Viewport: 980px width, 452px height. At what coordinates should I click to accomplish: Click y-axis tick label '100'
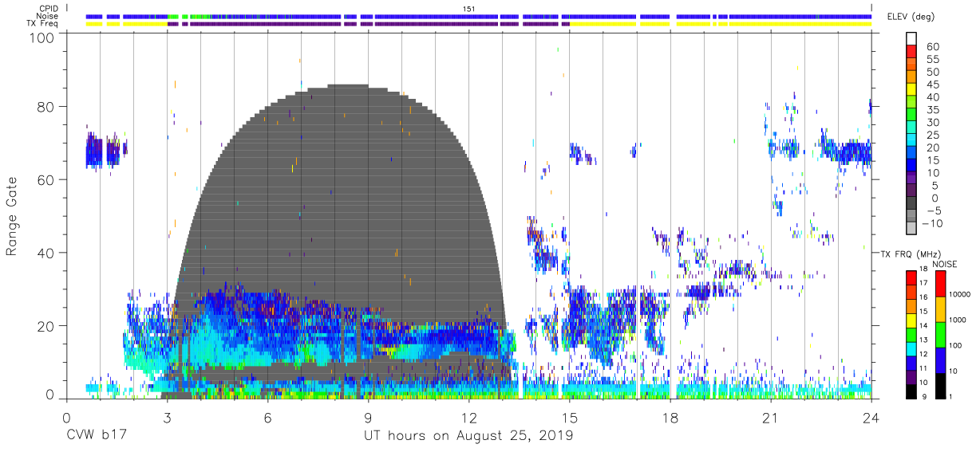coord(43,37)
